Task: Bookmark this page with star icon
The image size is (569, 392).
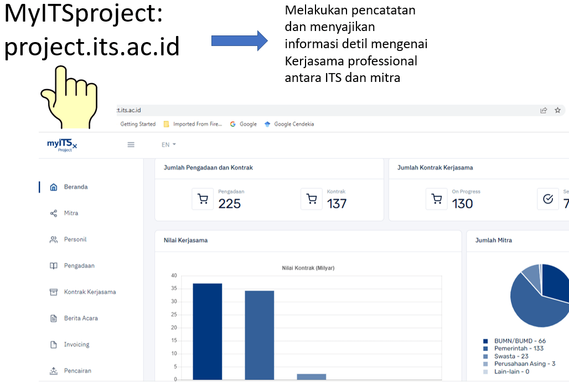Action: tap(558, 110)
